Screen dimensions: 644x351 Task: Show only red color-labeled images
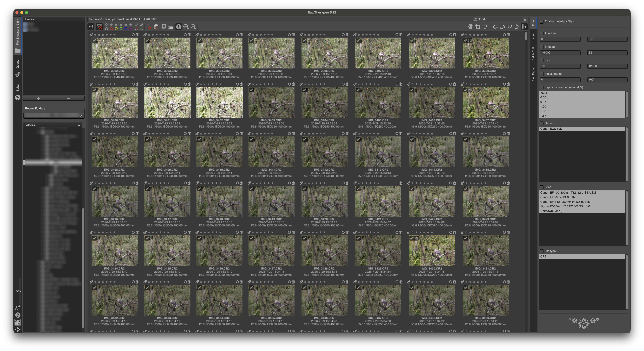click(111, 29)
